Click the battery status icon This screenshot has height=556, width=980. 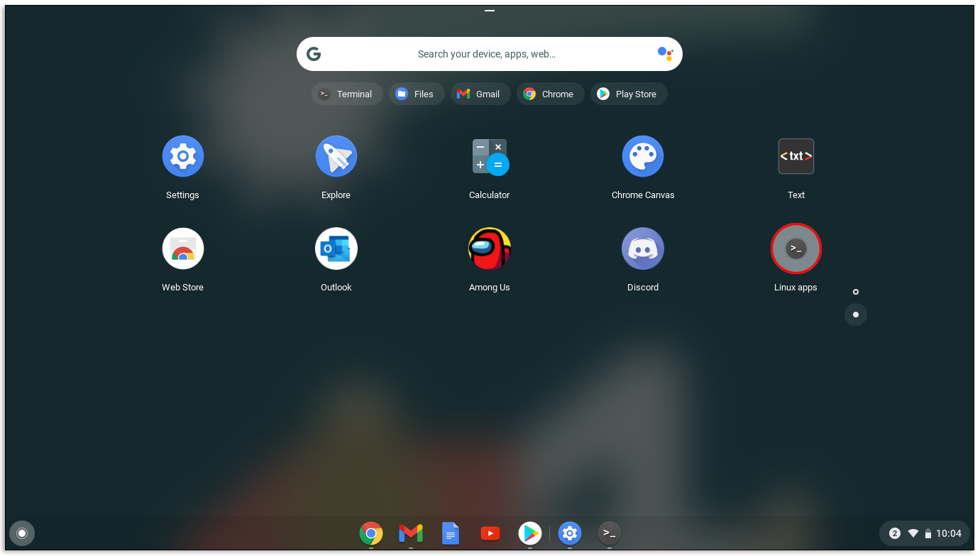927,533
